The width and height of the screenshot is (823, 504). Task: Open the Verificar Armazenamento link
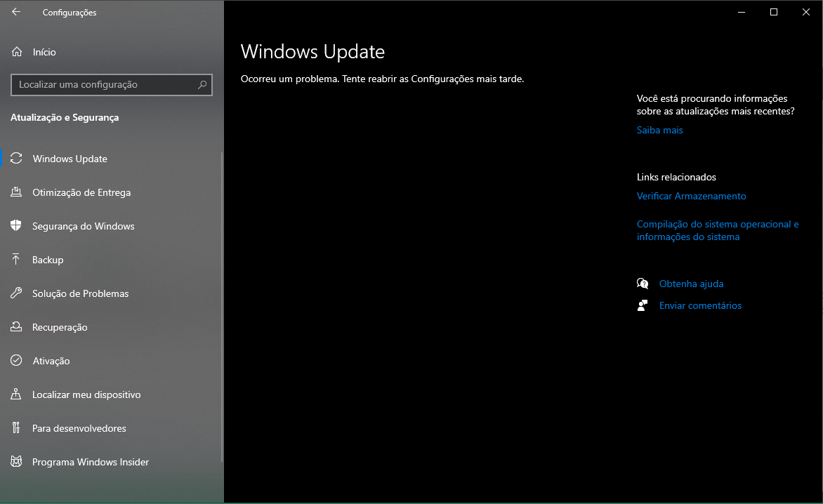coord(691,196)
